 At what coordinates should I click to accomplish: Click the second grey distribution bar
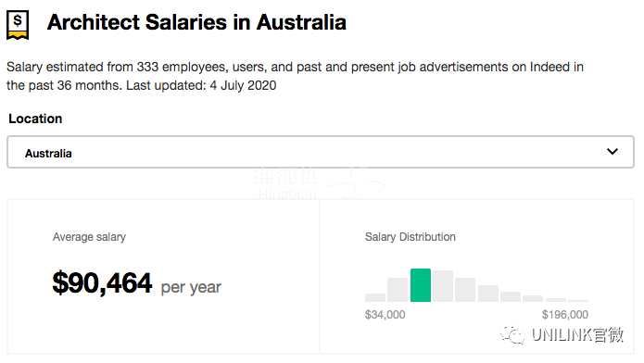pyautogui.click(x=398, y=290)
